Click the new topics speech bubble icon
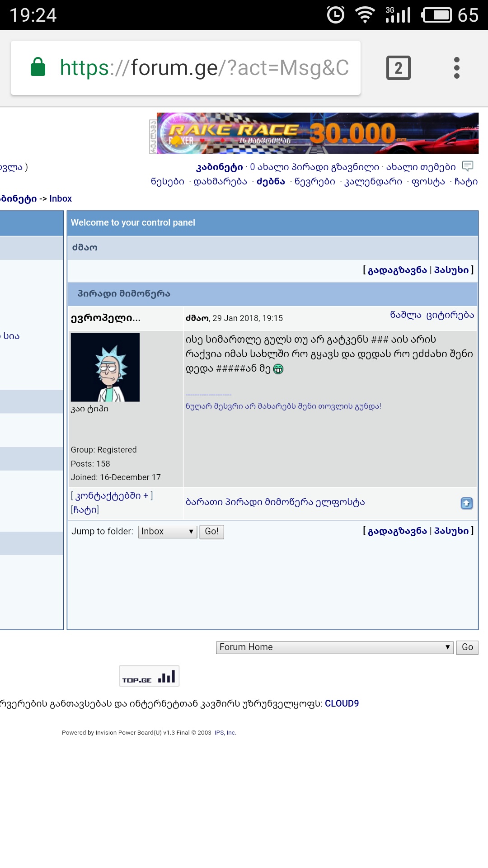This screenshot has height=868, width=488. [x=468, y=166]
